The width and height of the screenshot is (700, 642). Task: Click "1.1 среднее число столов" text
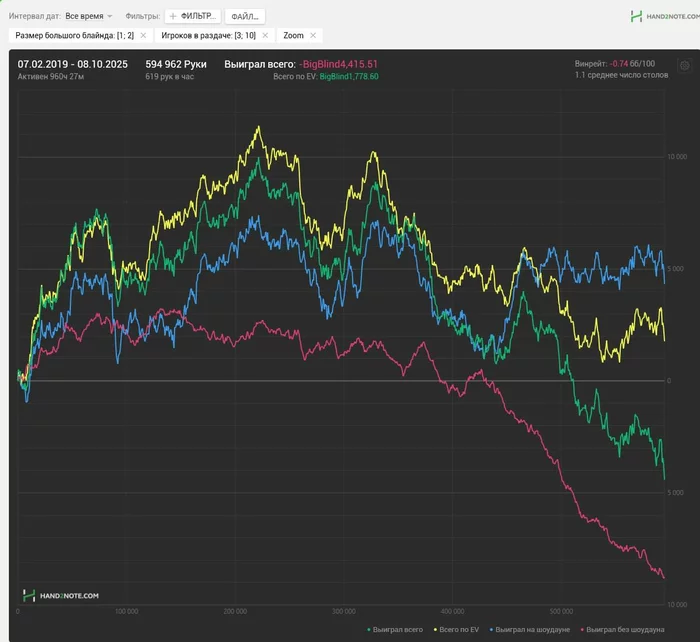(621, 75)
